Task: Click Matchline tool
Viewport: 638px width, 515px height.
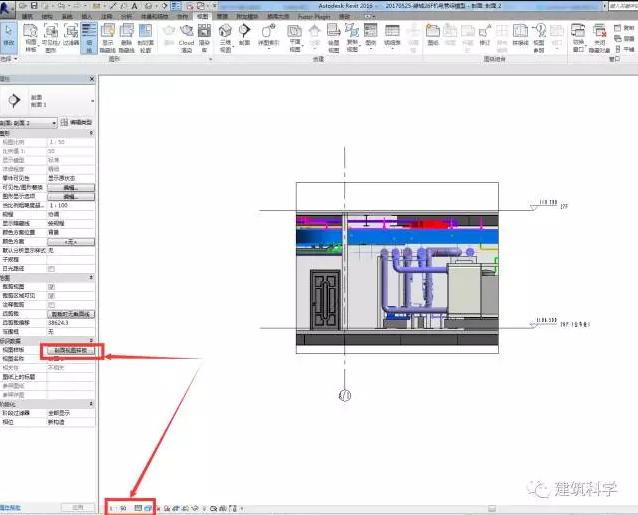Action: (520, 35)
